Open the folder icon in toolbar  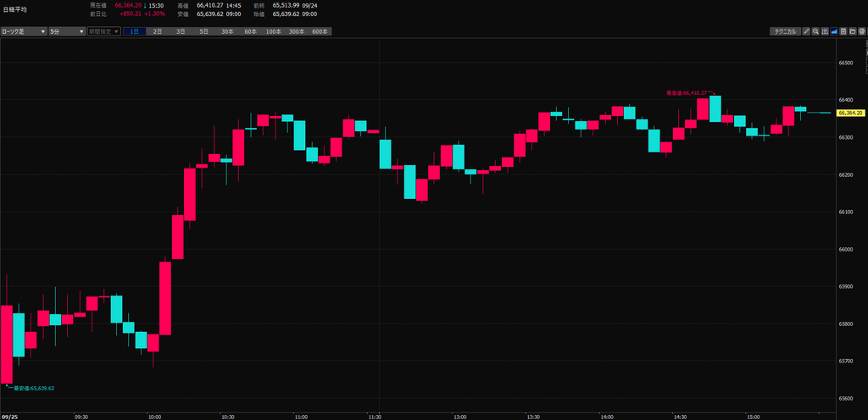tap(853, 31)
